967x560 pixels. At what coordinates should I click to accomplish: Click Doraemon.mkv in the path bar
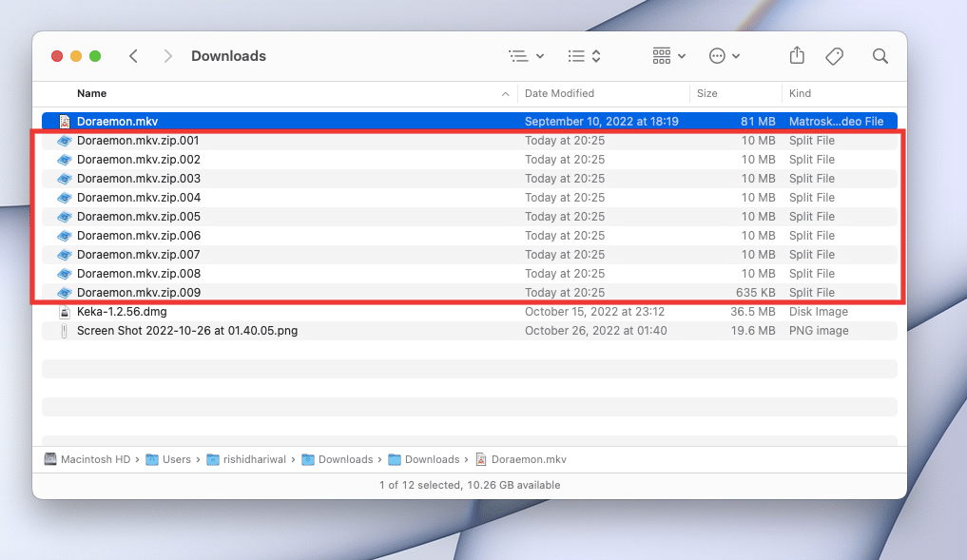pyautogui.click(x=521, y=459)
